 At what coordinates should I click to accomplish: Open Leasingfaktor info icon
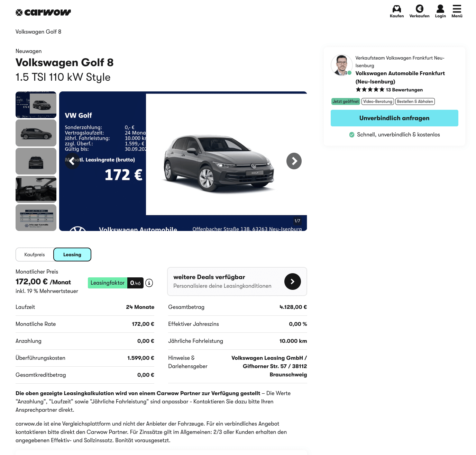(x=149, y=283)
